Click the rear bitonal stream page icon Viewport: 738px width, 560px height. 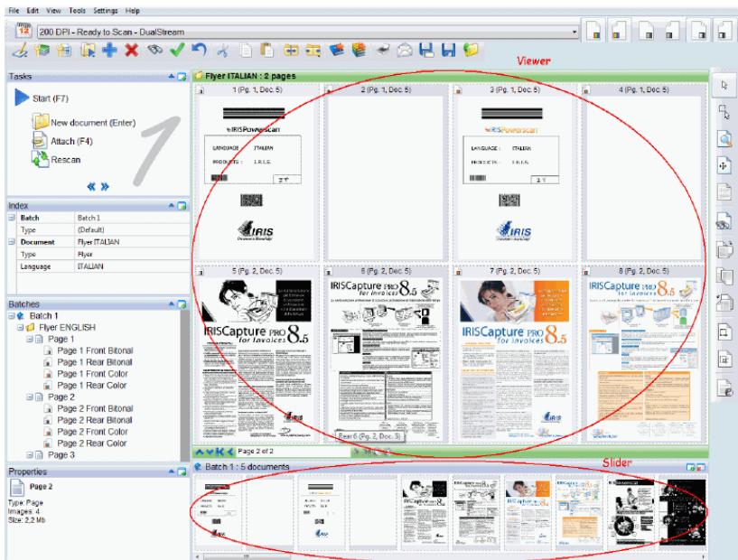pos(724,32)
